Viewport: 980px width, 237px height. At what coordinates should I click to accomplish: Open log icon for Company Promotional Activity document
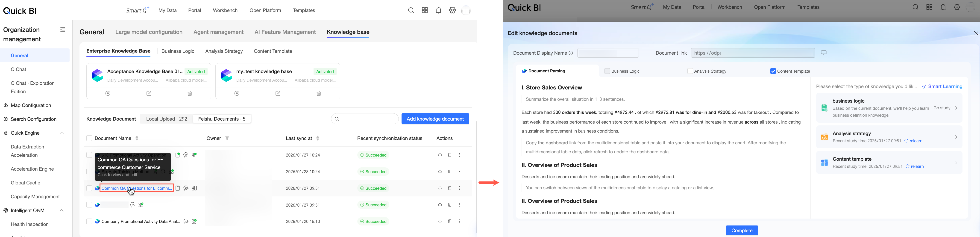450,221
